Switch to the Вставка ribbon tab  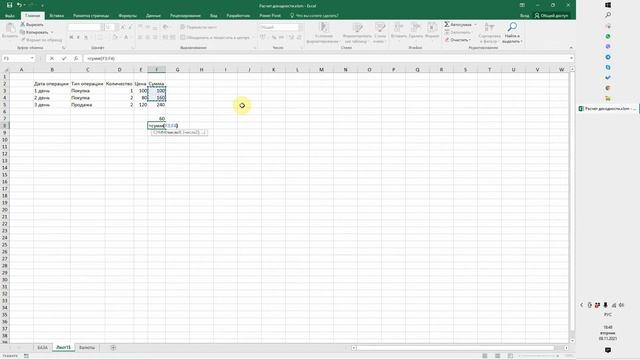(57, 16)
